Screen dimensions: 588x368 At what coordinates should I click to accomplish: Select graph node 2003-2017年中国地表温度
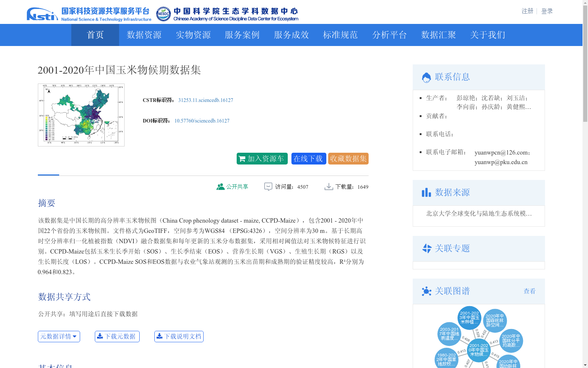pos(449,334)
